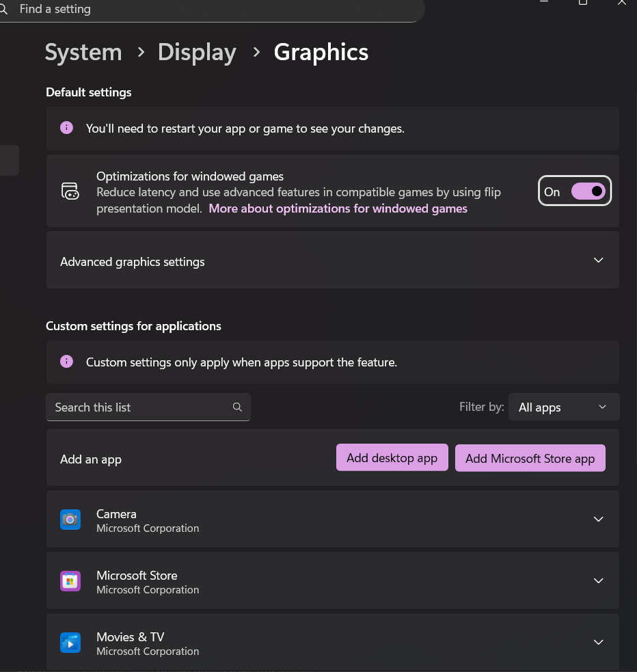The image size is (637, 672).
Task: Expand Microsoft Store app settings chevron
Action: coord(598,581)
